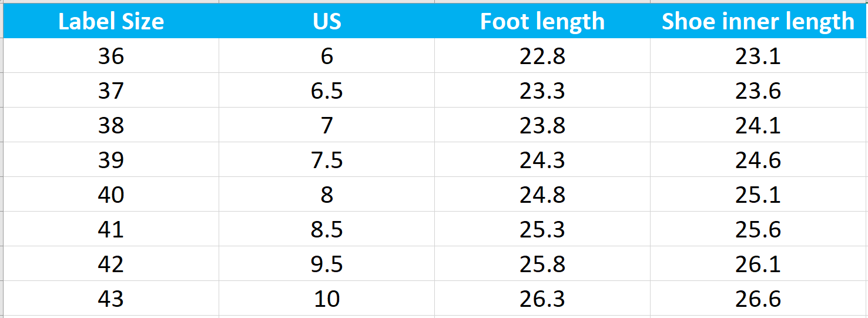This screenshot has width=868, height=318.
Task: Click the shoe inner length cell 24.6
Action: [758, 160]
